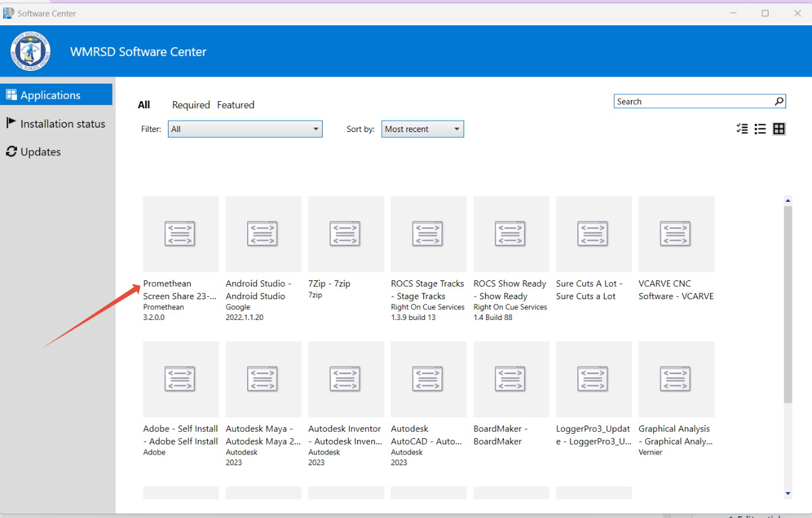The width and height of the screenshot is (812, 518).
Task: Open the Android Studio app icon
Action: tap(264, 234)
